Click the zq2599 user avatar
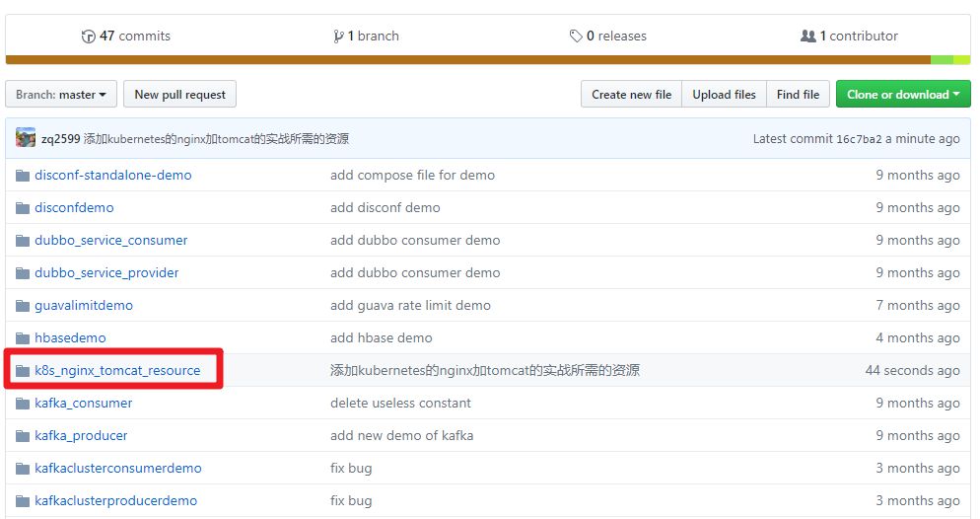The height and width of the screenshot is (519, 980). (x=26, y=137)
